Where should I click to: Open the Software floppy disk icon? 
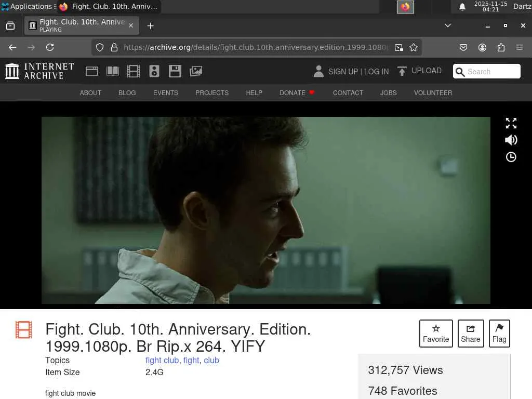tap(175, 71)
